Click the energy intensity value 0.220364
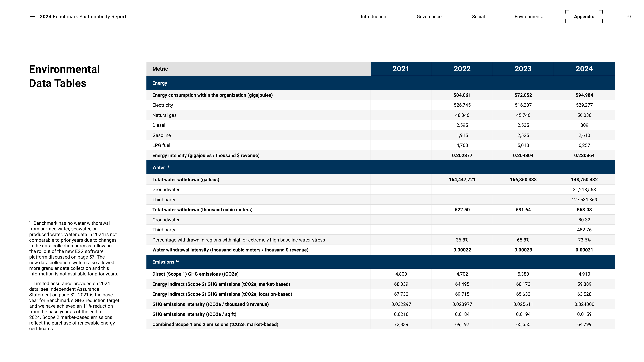This screenshot has width=644, height=362. point(584,155)
